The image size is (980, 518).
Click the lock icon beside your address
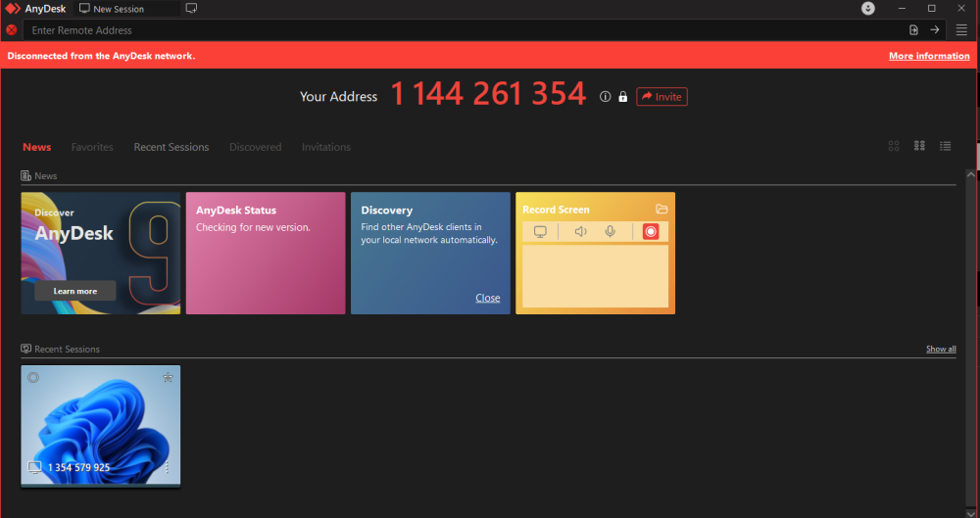[622, 97]
